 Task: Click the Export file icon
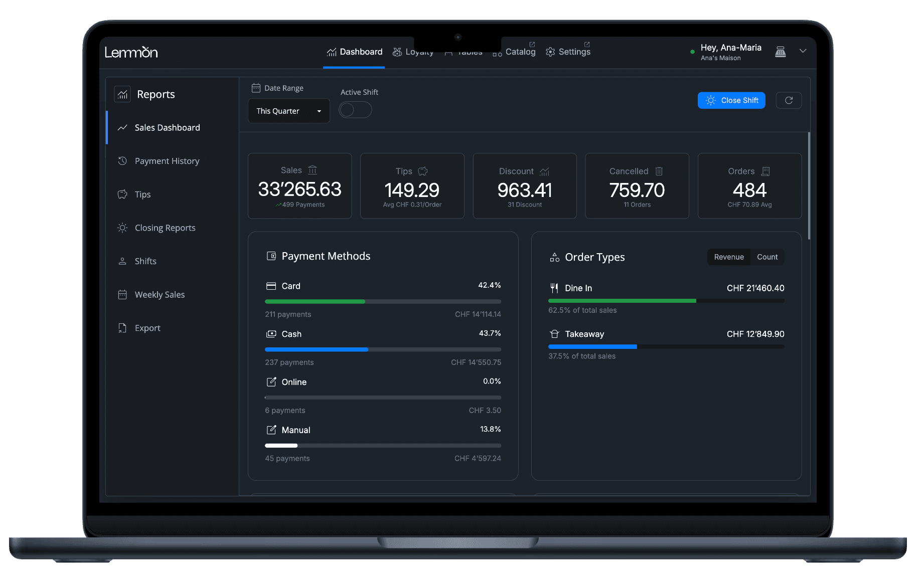122,328
